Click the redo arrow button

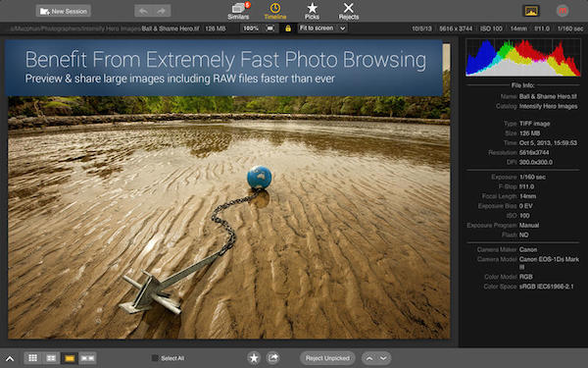tap(162, 11)
